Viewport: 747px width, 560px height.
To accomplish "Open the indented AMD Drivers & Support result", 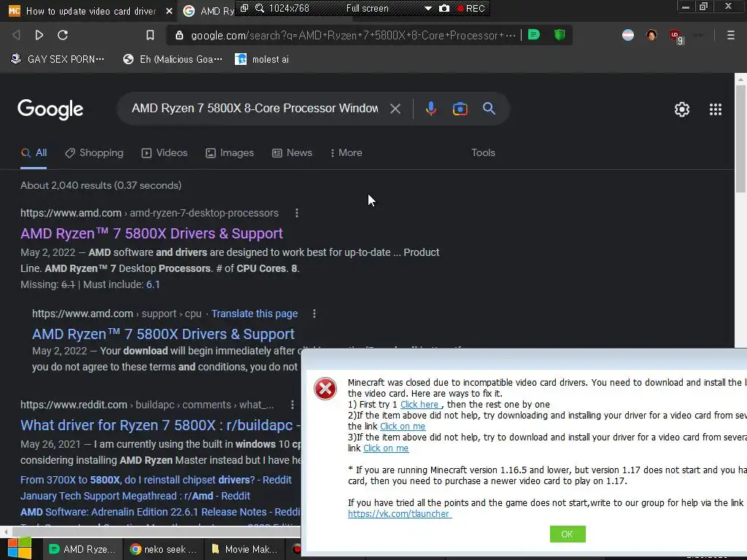I will [x=163, y=334].
